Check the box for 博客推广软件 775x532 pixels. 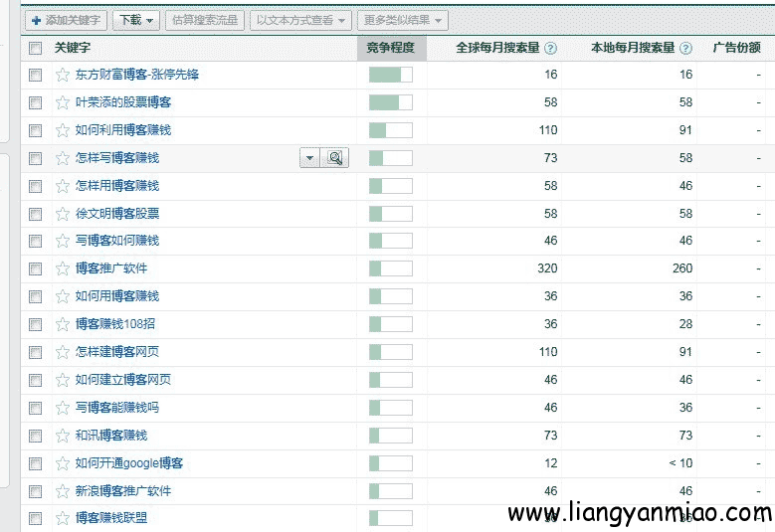[x=35, y=268]
